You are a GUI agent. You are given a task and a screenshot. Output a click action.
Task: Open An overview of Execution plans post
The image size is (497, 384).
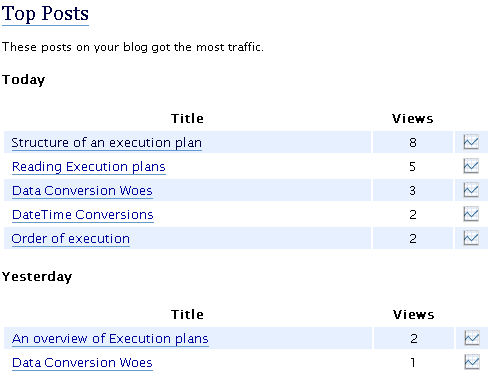pos(110,339)
